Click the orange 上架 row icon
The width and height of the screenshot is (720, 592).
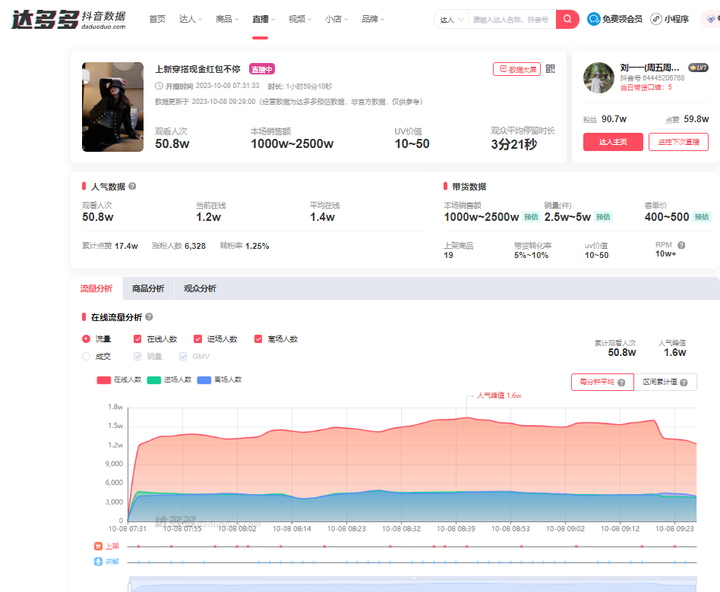[98, 546]
